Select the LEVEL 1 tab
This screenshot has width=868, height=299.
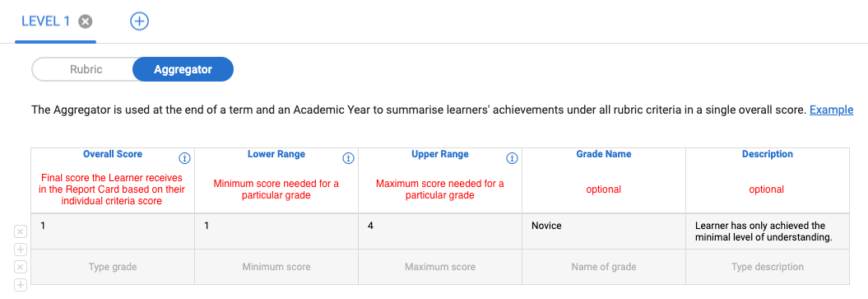46,21
